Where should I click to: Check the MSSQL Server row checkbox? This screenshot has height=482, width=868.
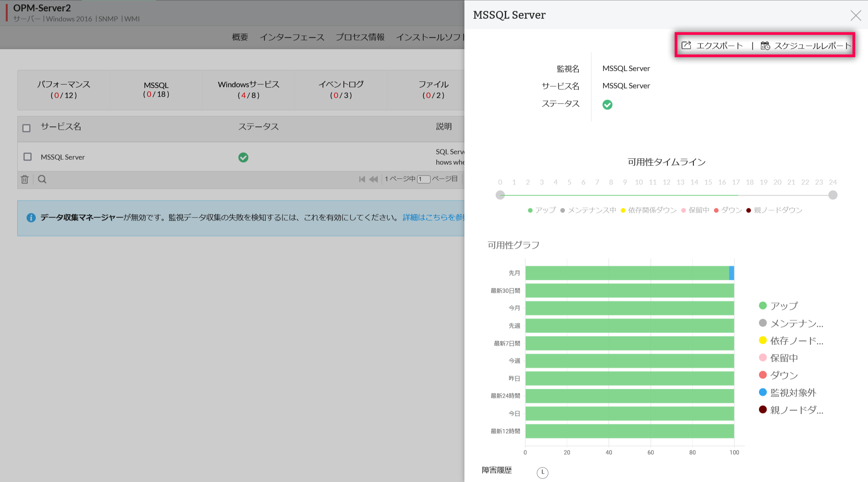click(x=27, y=157)
